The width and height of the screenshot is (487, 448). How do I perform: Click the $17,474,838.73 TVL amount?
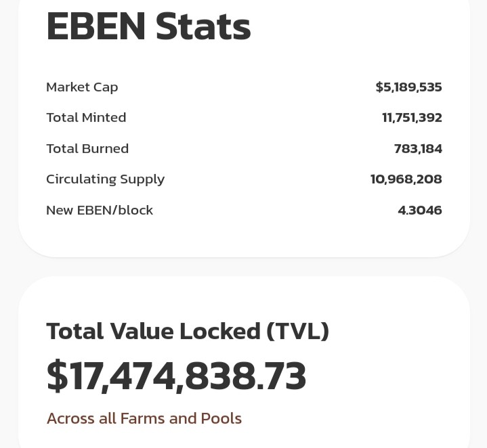click(176, 376)
